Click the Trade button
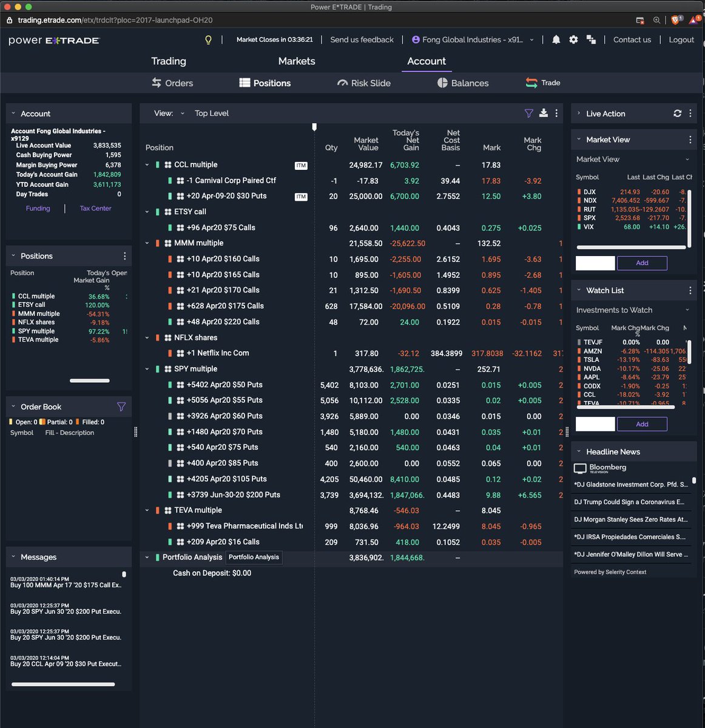This screenshot has height=728, width=705. [x=543, y=83]
